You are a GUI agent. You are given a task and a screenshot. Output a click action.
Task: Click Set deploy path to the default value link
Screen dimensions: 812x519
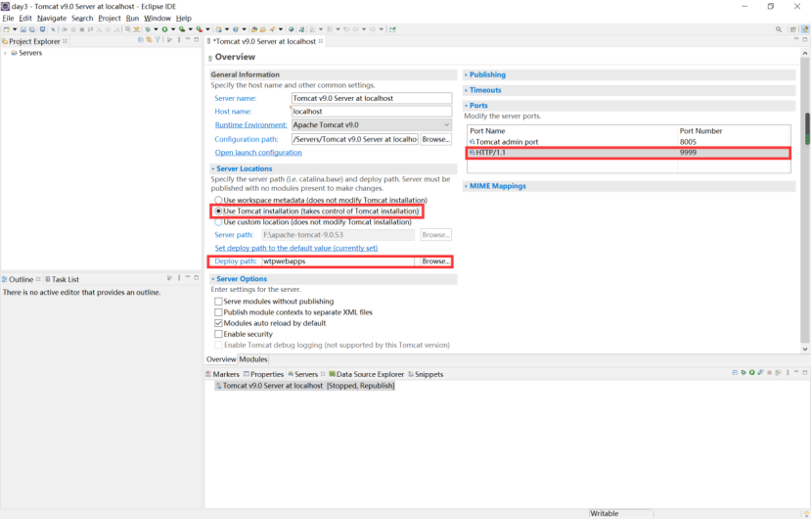pyautogui.click(x=296, y=248)
